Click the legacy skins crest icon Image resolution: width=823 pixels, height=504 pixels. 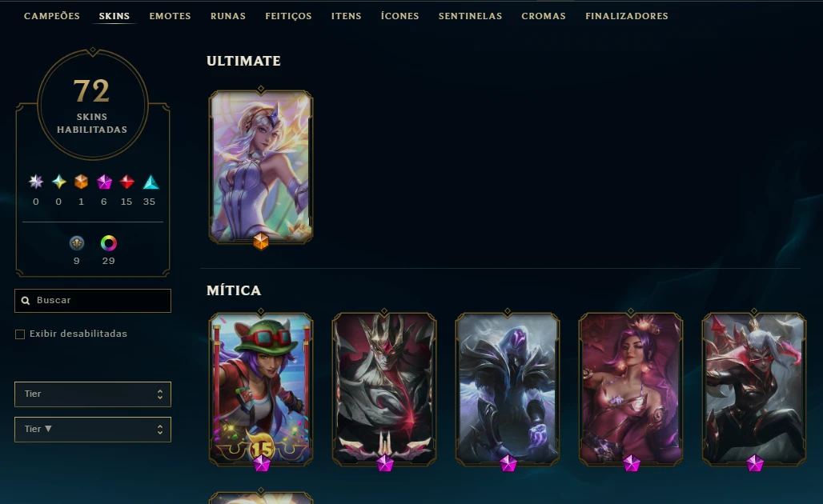click(77, 243)
